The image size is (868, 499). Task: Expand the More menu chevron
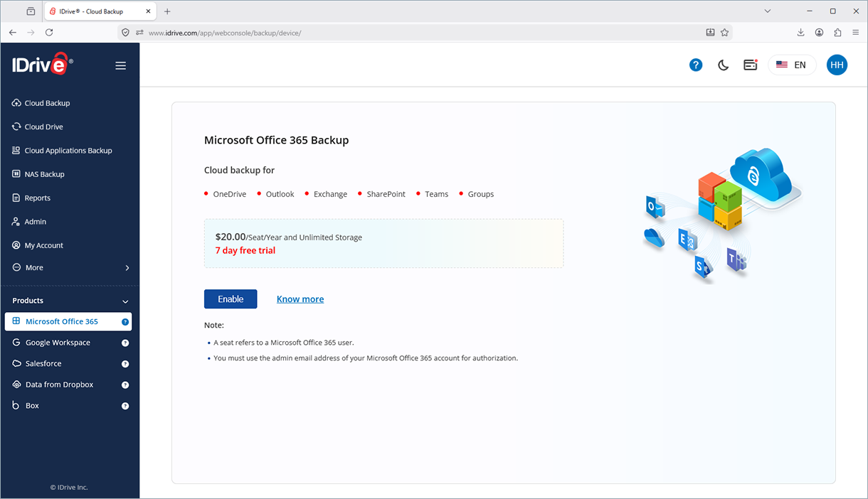click(x=127, y=268)
